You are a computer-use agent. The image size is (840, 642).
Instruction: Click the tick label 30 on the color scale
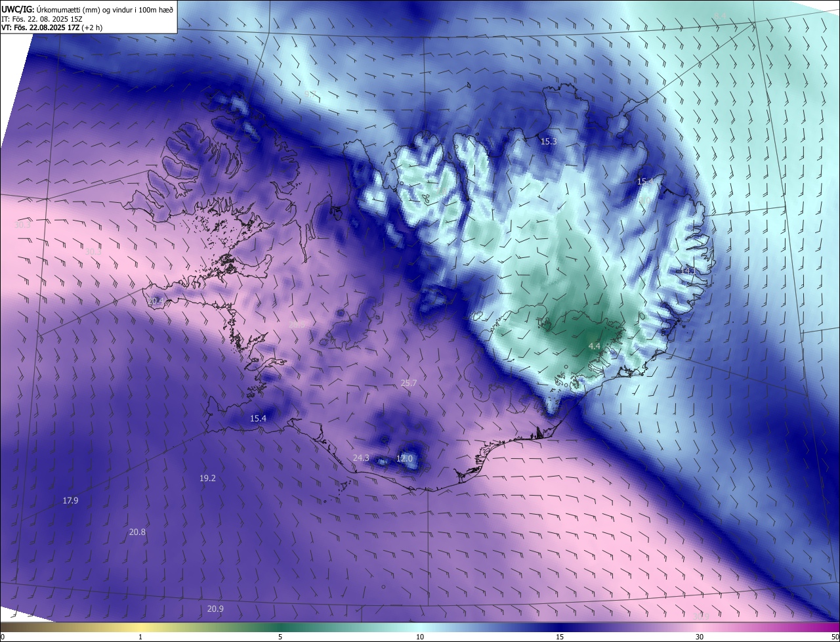[700, 637]
